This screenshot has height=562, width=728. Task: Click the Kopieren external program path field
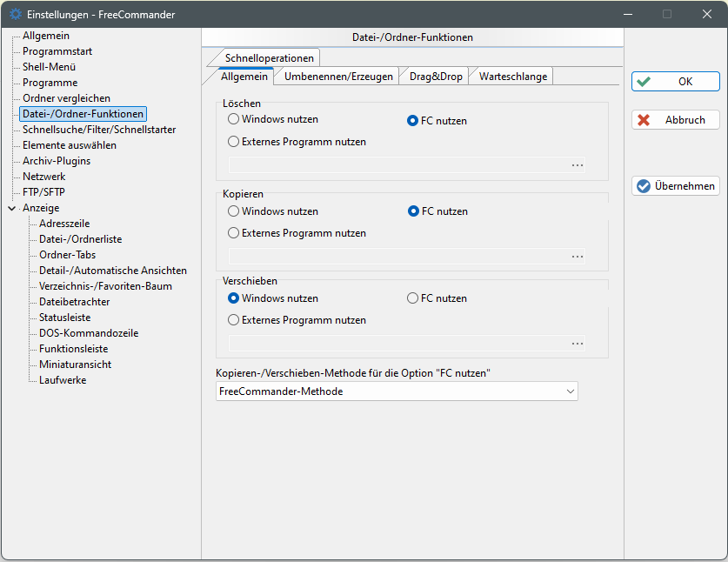click(397, 256)
